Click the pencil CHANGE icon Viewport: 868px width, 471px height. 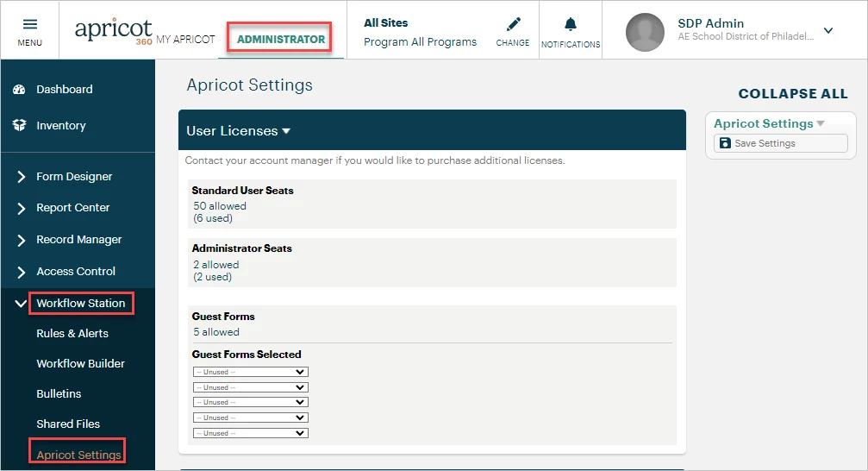[513, 24]
